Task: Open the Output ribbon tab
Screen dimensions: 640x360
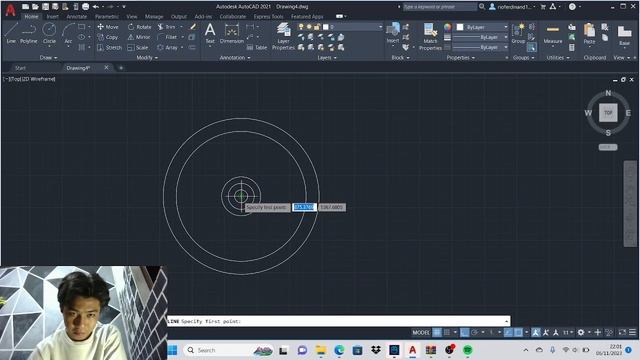Action: [x=179, y=17]
